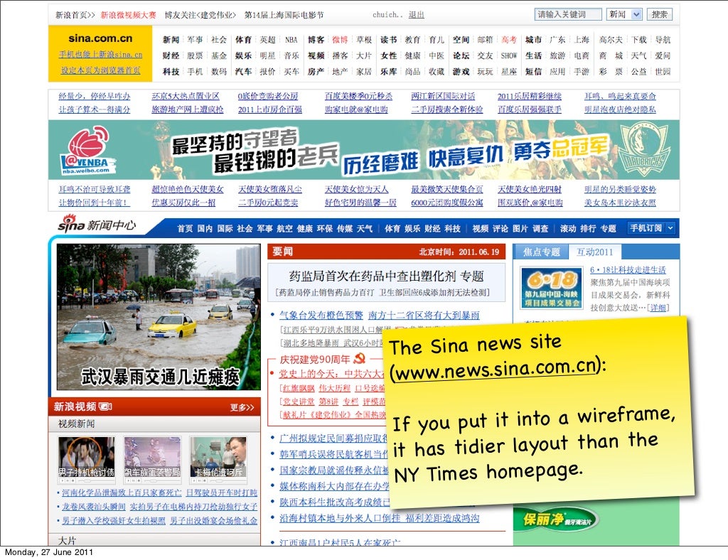The width and height of the screenshot is (728, 560).
Task: Open 河南化学品泄漏致上百只家畜死亡 link
Action: (x=122, y=492)
